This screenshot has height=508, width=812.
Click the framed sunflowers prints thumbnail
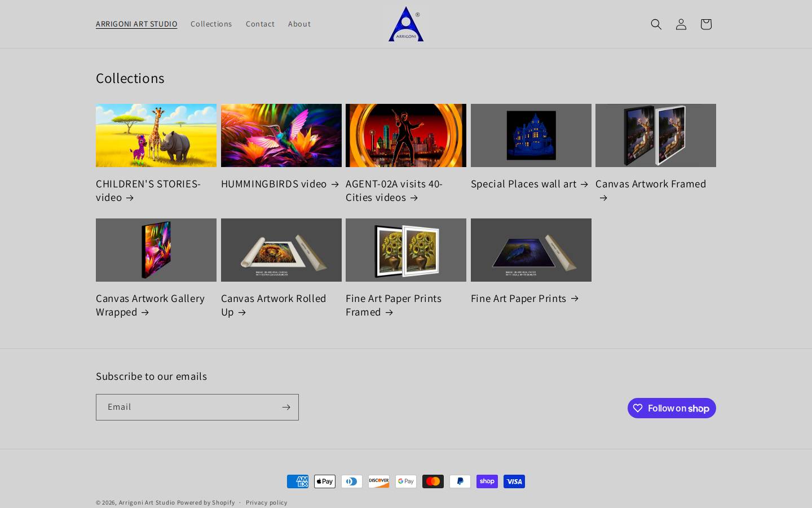tap(406, 250)
